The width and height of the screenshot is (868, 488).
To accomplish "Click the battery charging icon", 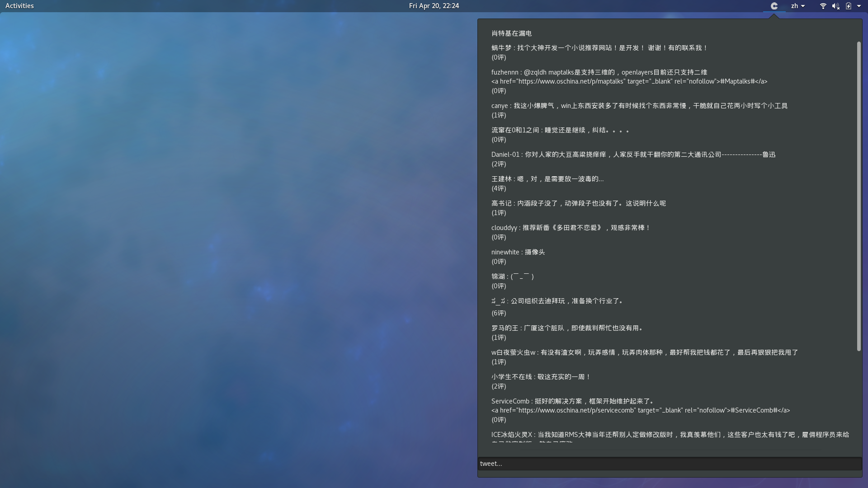I will click(849, 6).
